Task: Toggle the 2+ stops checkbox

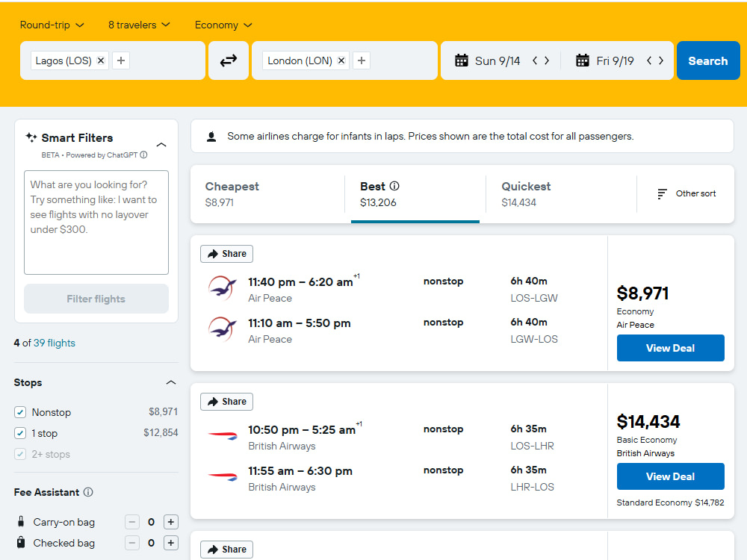Action: click(x=20, y=454)
